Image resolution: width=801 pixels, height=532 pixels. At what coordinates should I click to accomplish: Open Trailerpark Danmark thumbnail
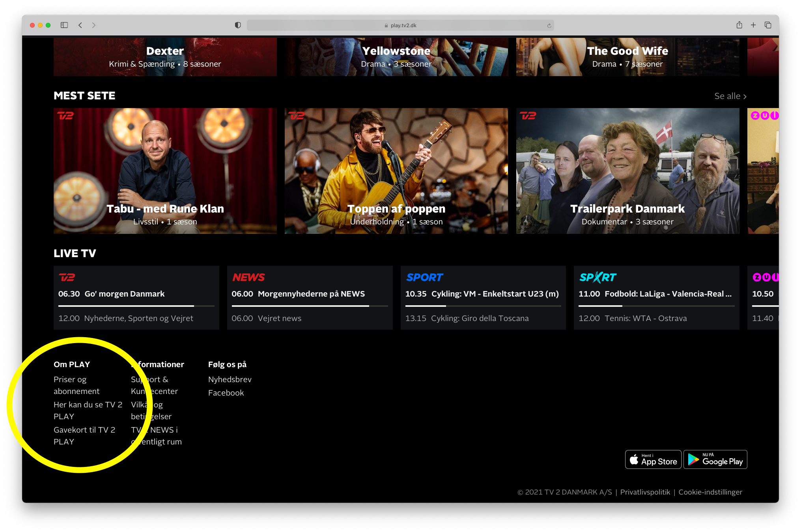[x=627, y=171]
